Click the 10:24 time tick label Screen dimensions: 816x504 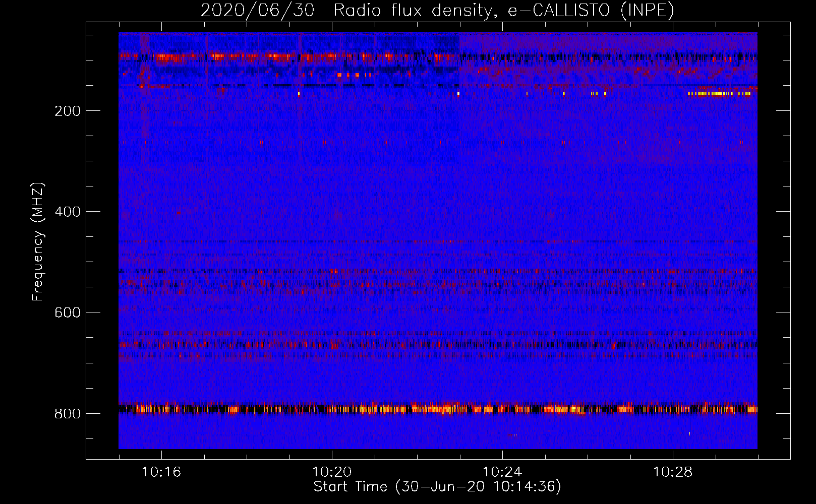502,472
